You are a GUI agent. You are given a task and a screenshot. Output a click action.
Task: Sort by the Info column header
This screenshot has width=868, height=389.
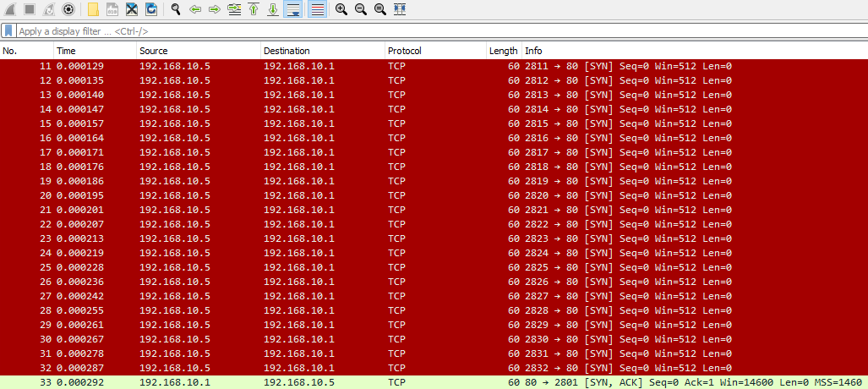pos(694,51)
